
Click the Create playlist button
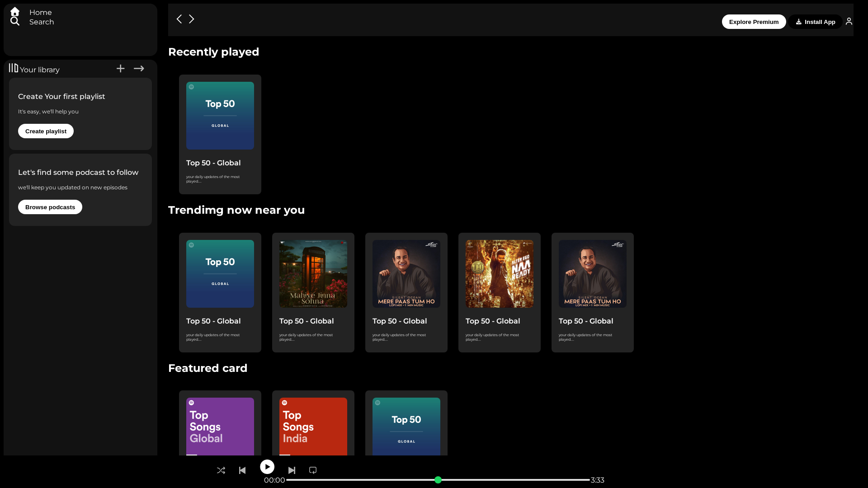[x=46, y=131]
